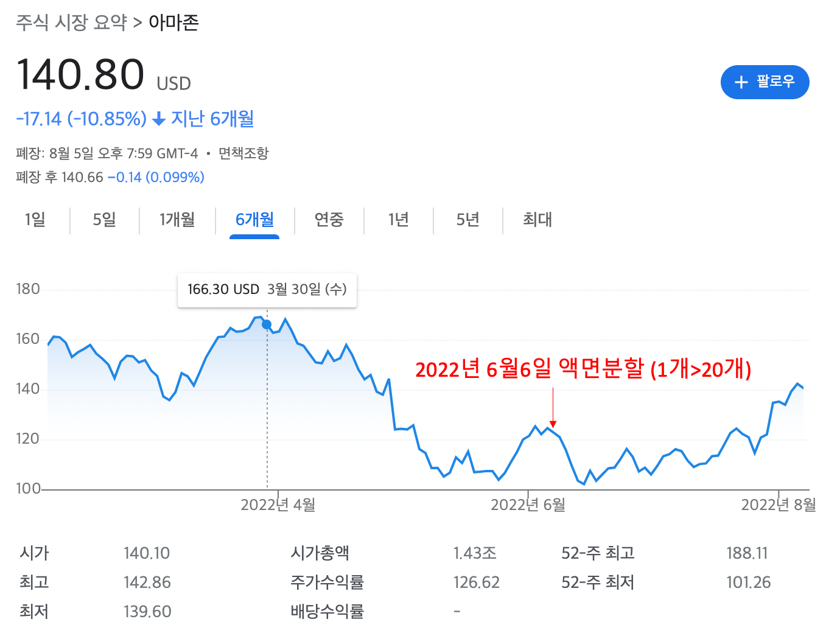Screen dimensions: 840x633
Task: Click the 최고 value 142.86
Action: pyautogui.click(x=147, y=582)
